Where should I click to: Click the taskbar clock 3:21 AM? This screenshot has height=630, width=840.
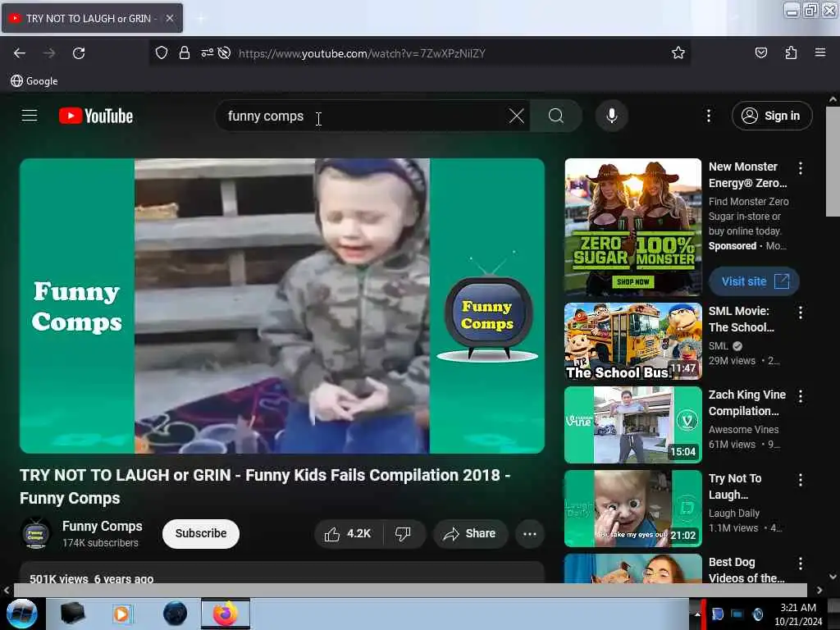point(798,608)
